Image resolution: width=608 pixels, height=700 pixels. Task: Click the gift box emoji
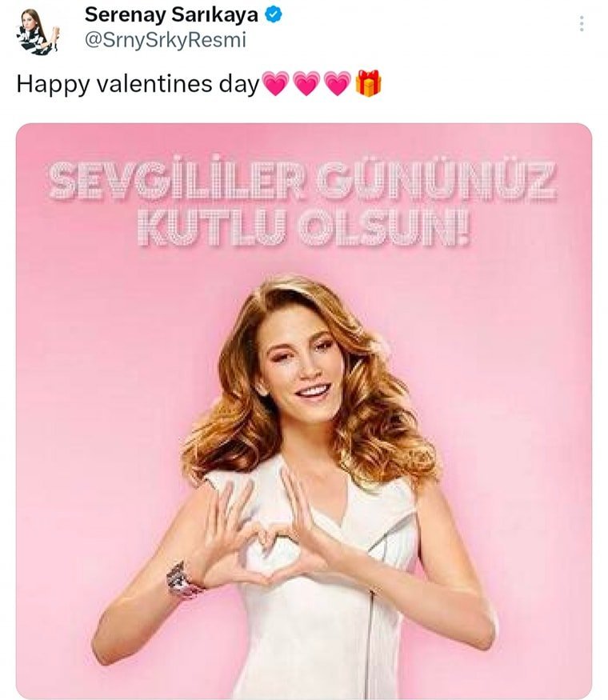(369, 83)
